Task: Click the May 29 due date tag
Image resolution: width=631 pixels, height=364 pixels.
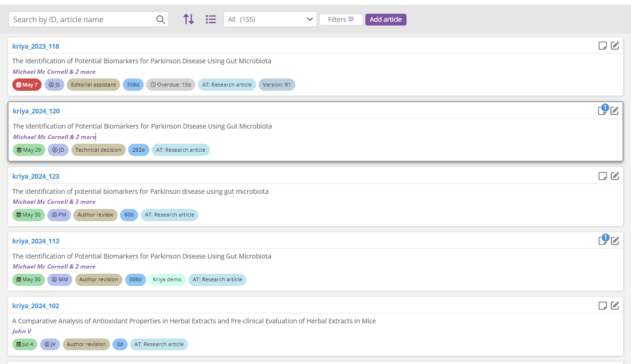Action: coord(29,150)
